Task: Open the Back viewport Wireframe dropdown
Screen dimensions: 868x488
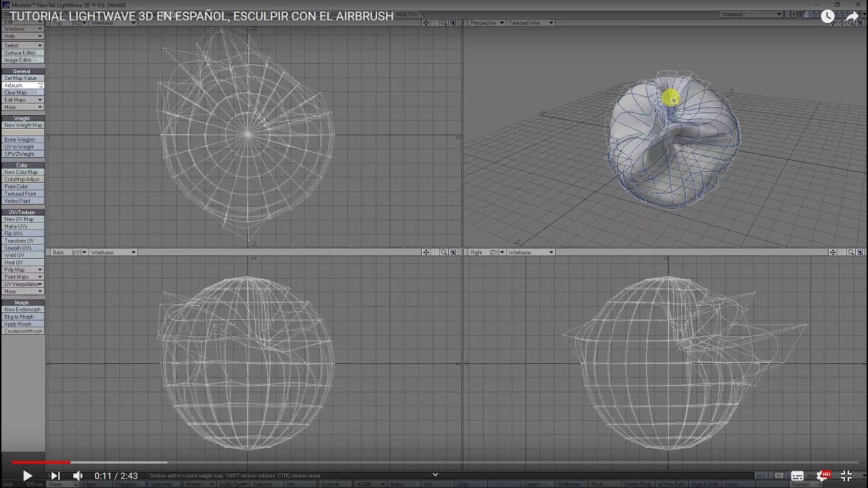Action: click(x=113, y=252)
